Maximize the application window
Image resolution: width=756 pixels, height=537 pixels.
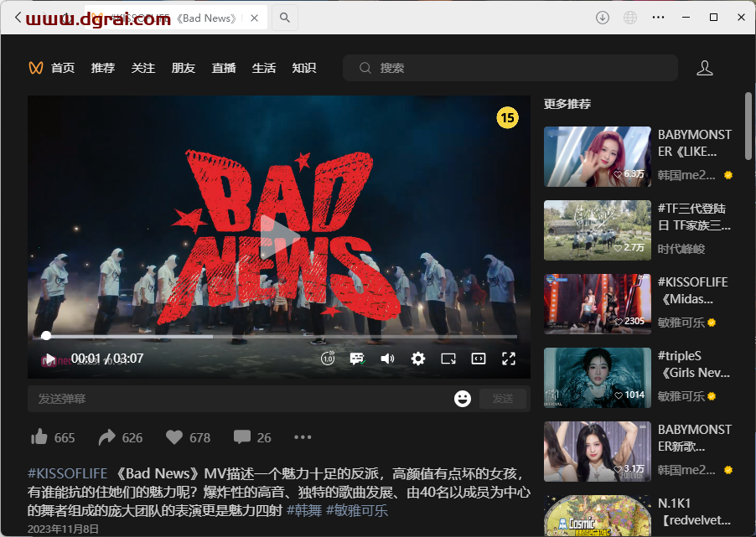[x=713, y=18]
